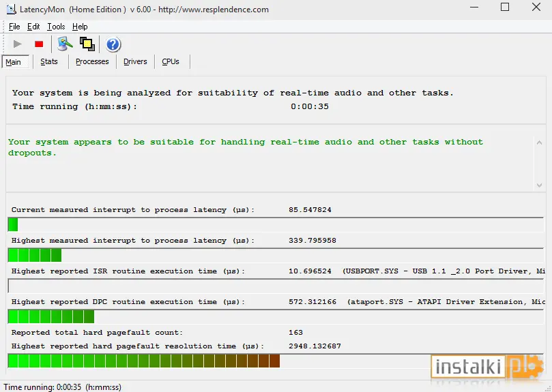Click the 'Time running (h:mm:ss):' label in panel
552x392 pixels.
(x=74, y=106)
